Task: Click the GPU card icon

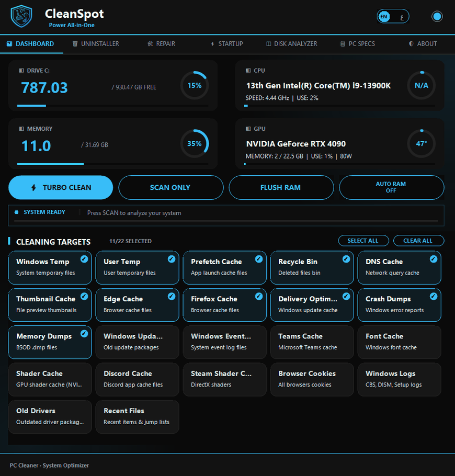Action: pos(248,129)
